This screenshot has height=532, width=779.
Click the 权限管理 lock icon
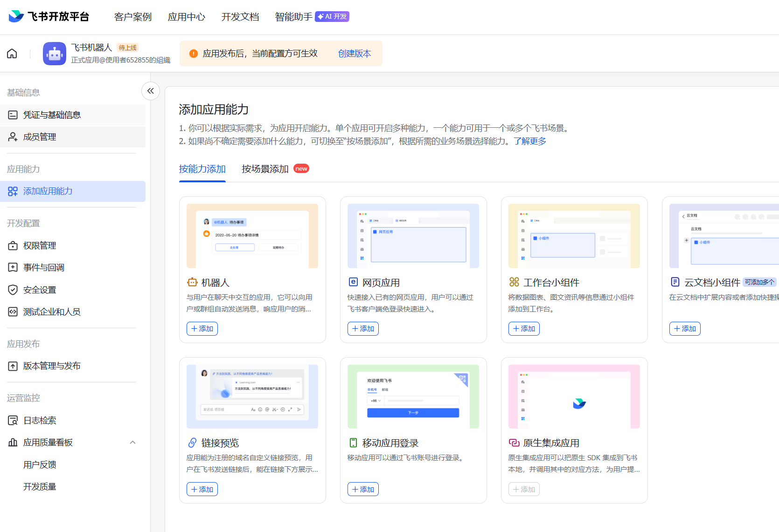pos(13,246)
